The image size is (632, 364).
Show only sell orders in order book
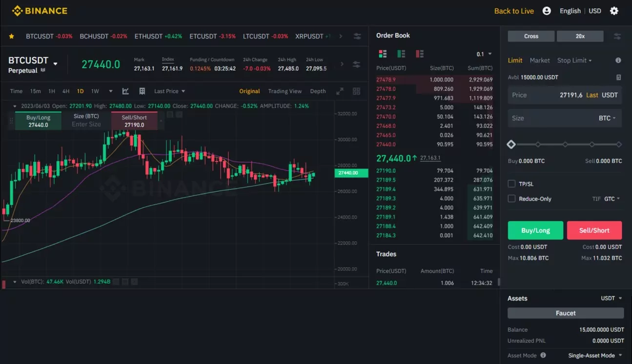(x=420, y=54)
